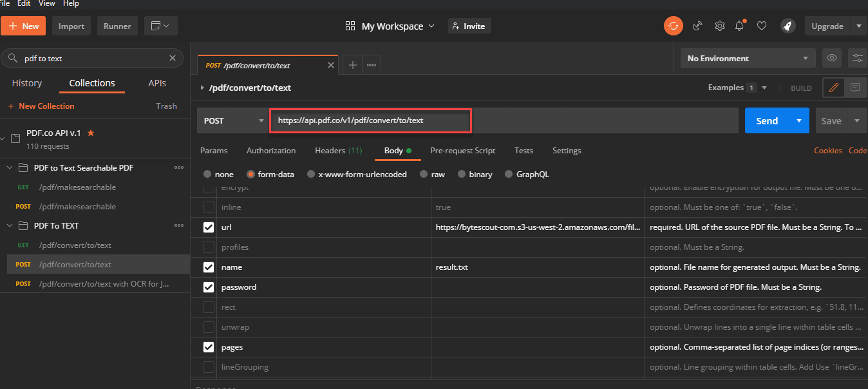Screen dimensions: 868x389
Task: Open the POST method dropdown
Action: coord(233,120)
